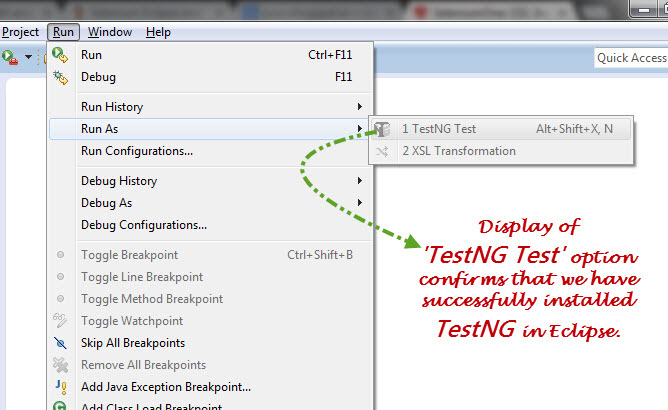
Task: Select Toggle Watchpoint entry
Action: click(x=211, y=321)
